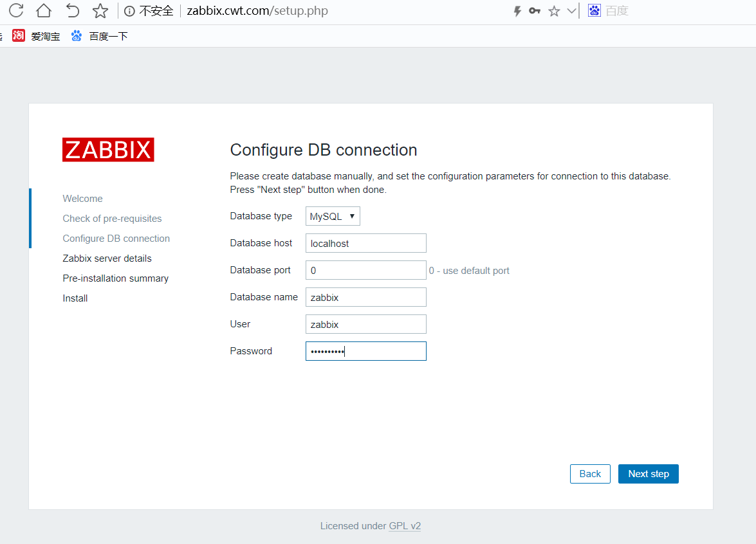Image resolution: width=756 pixels, height=544 pixels.
Task: Open saved passwords key icon
Action: [x=535, y=10]
